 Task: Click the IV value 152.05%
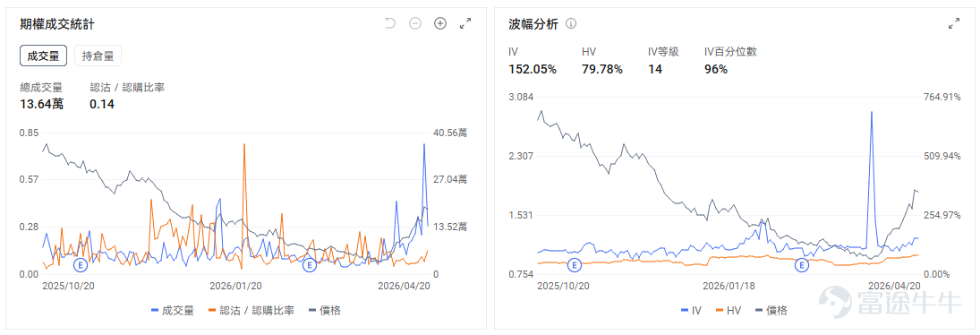click(x=533, y=69)
